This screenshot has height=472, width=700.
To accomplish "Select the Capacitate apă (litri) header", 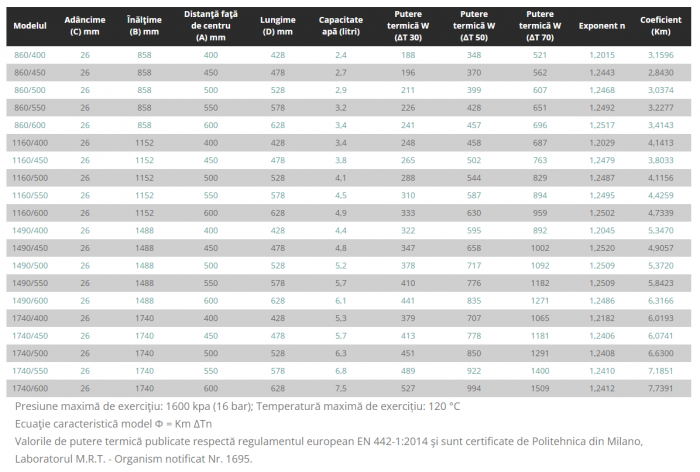I will (341, 22).
